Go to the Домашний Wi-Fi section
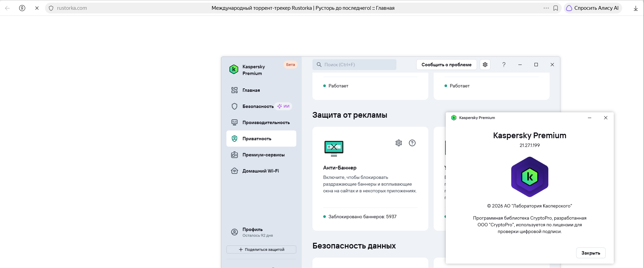Screen dimensions: 644x268 tap(261, 171)
